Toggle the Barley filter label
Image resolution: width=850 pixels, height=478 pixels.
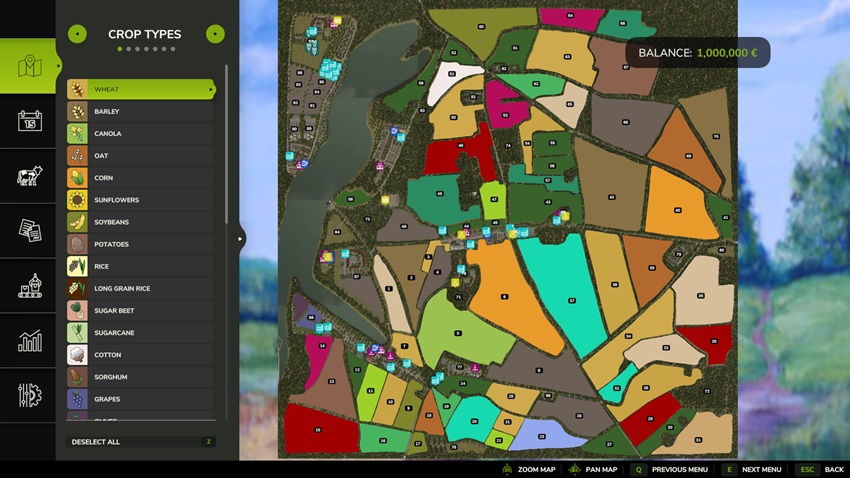107,112
